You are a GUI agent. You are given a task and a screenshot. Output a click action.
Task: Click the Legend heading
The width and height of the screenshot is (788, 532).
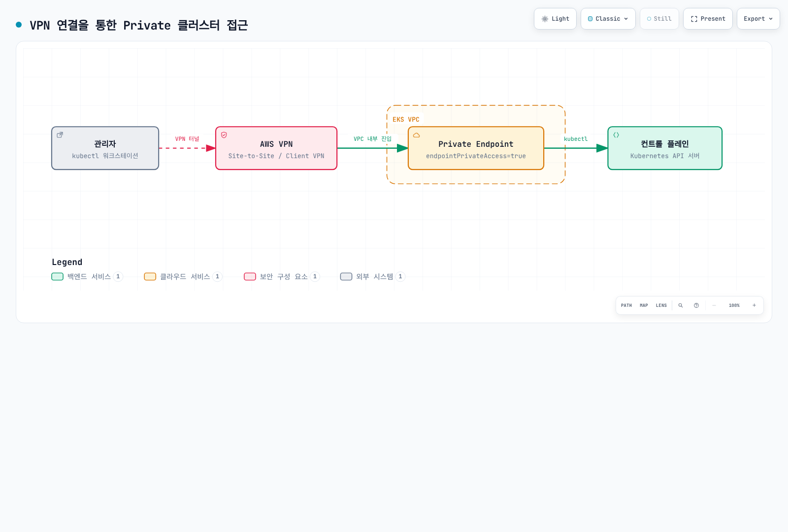coord(67,262)
